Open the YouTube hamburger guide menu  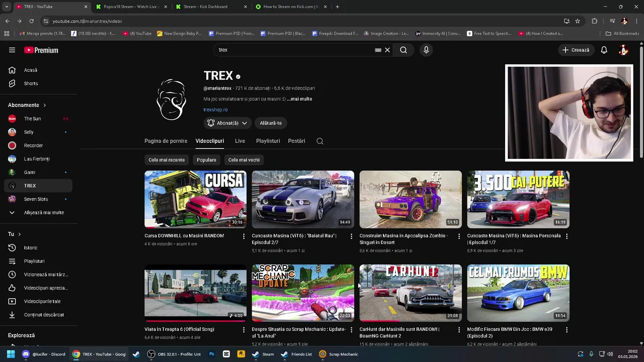click(x=12, y=50)
